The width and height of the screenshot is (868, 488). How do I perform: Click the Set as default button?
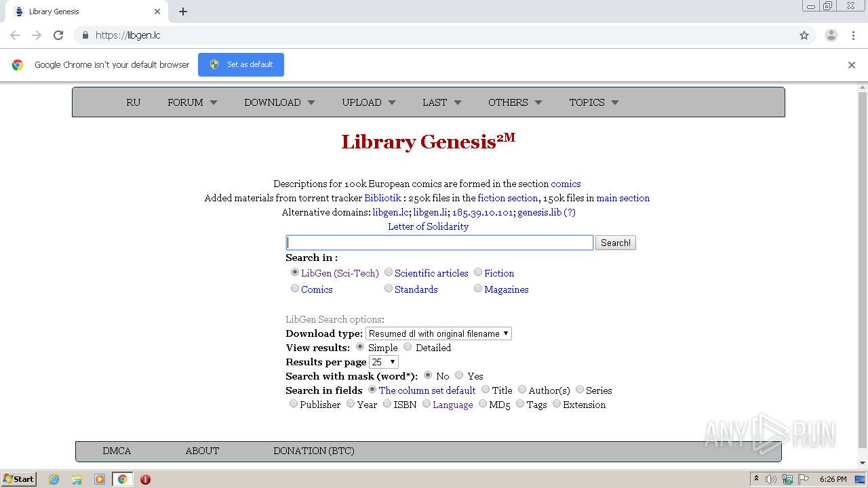tap(241, 64)
